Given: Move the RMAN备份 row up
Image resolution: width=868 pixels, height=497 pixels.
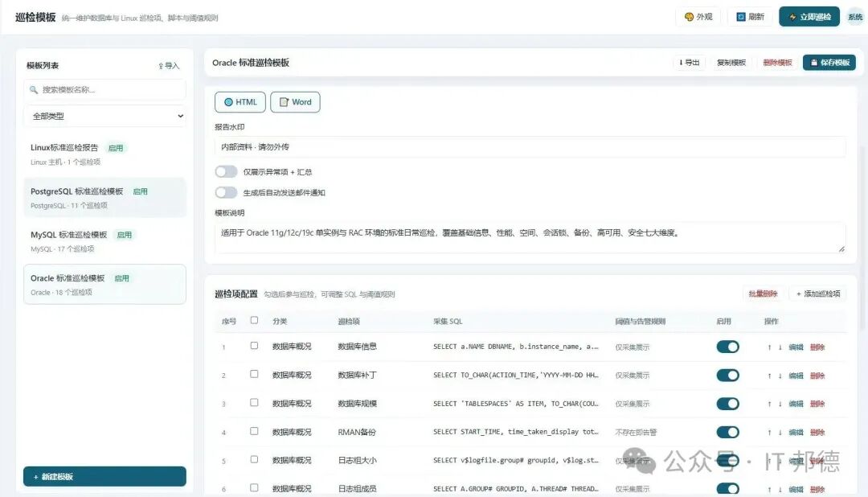Looking at the screenshot, I should click(769, 432).
